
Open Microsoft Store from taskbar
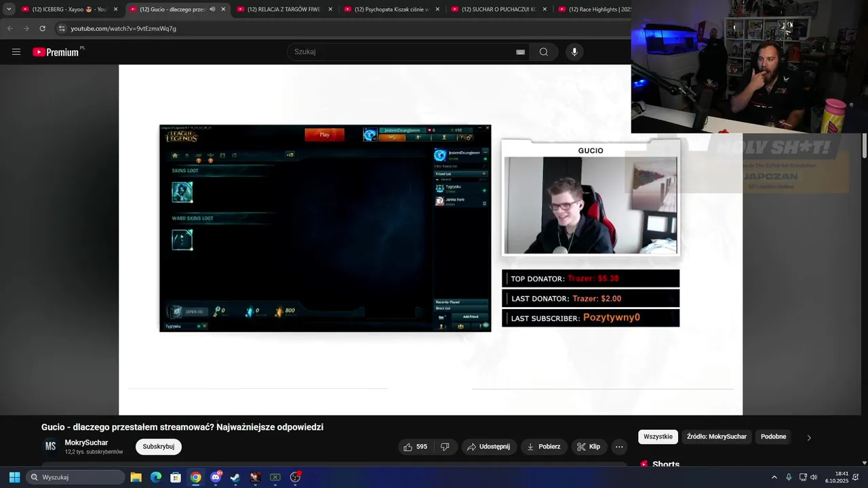(176, 477)
